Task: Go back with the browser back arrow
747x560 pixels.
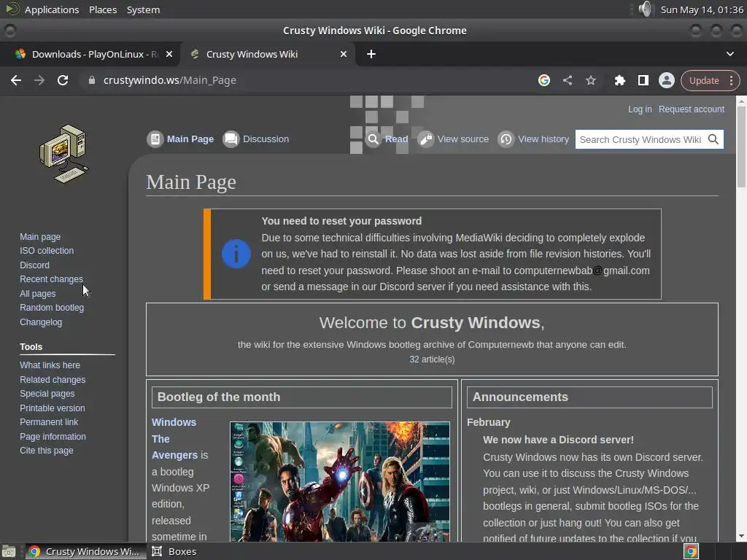Action: [x=16, y=80]
